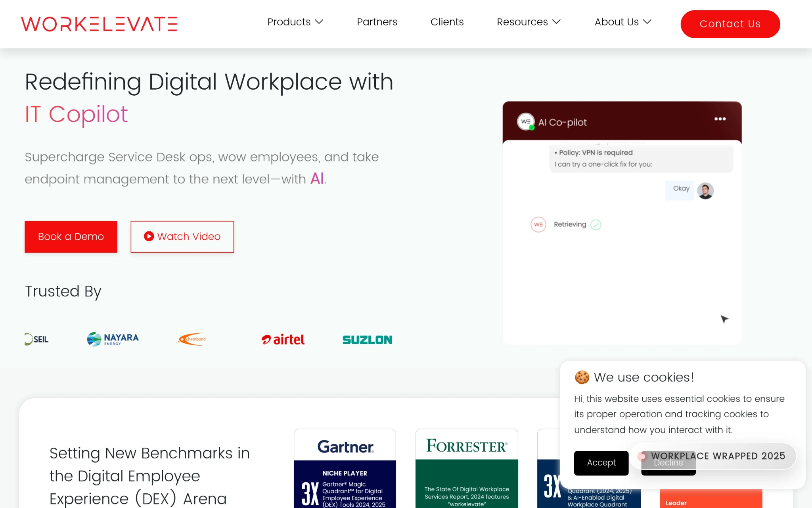Click the Contact Us button
Viewport: 812px width, 508px height.
(x=730, y=24)
